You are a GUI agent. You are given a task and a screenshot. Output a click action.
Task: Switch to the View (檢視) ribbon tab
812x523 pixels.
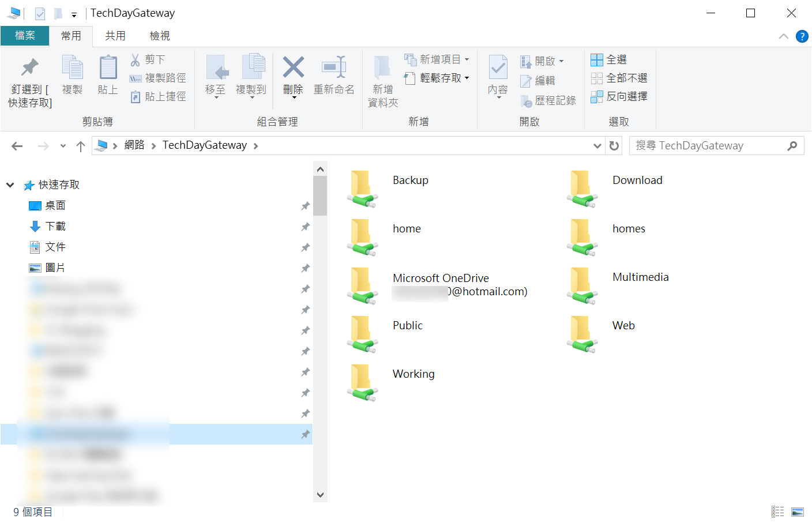tap(160, 36)
